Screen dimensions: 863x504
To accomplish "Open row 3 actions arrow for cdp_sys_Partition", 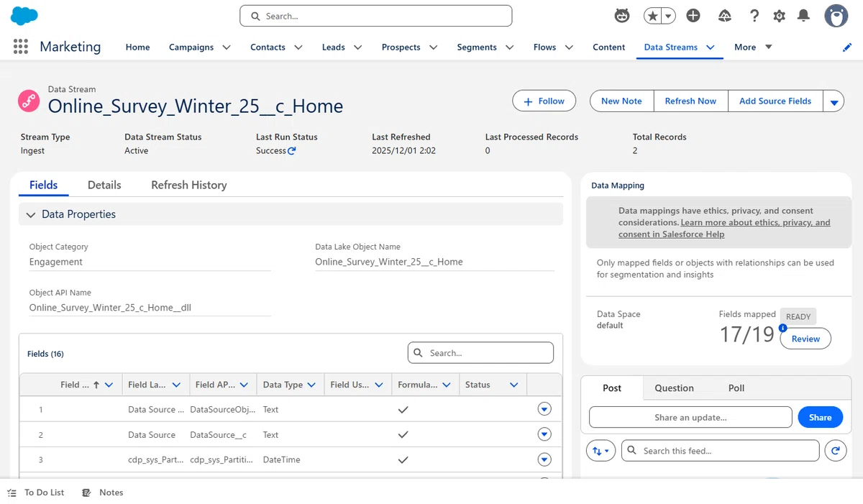I will pyautogui.click(x=544, y=459).
